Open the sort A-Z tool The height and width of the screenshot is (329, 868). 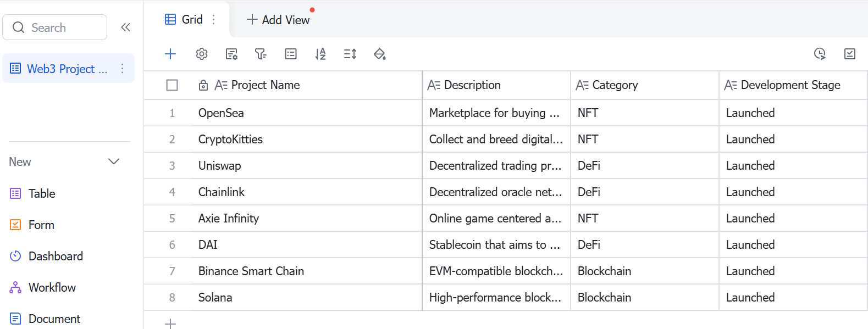(320, 54)
